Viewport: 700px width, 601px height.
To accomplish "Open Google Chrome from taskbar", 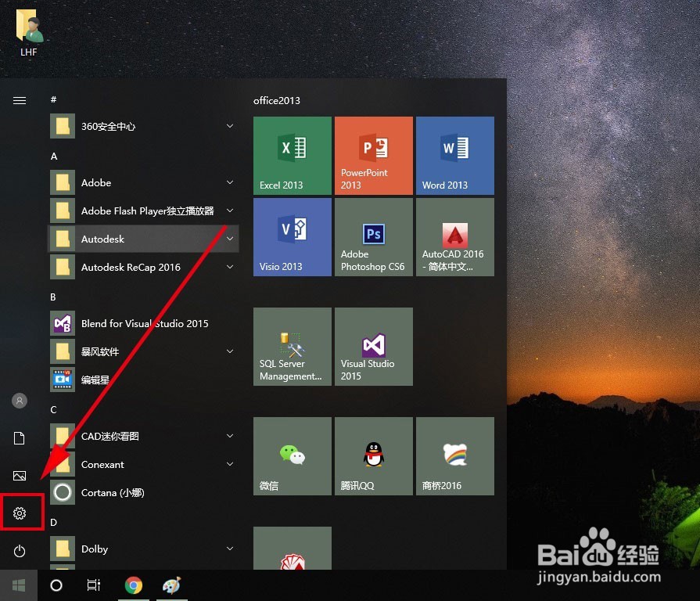I will tap(134, 585).
